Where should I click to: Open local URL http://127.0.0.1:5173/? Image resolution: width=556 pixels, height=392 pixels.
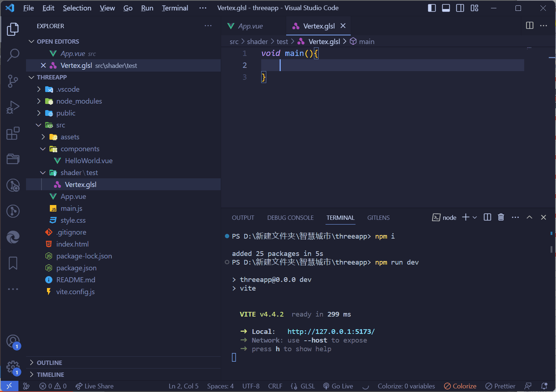(331, 331)
